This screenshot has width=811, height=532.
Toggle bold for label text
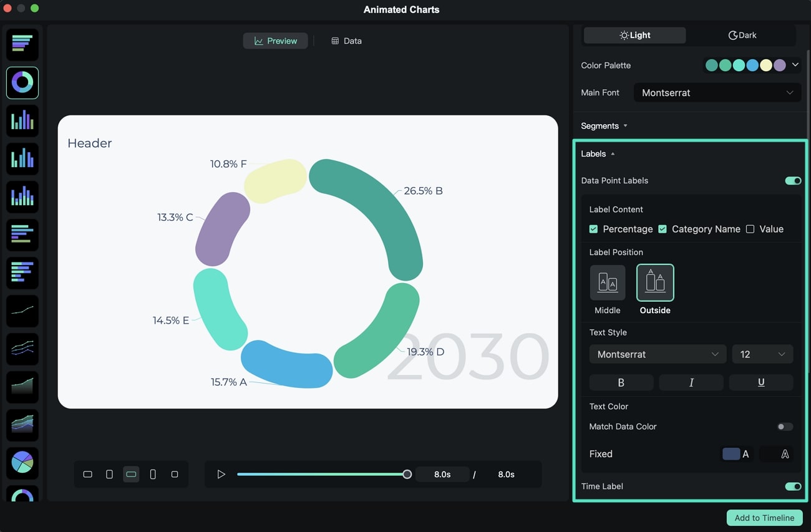621,382
